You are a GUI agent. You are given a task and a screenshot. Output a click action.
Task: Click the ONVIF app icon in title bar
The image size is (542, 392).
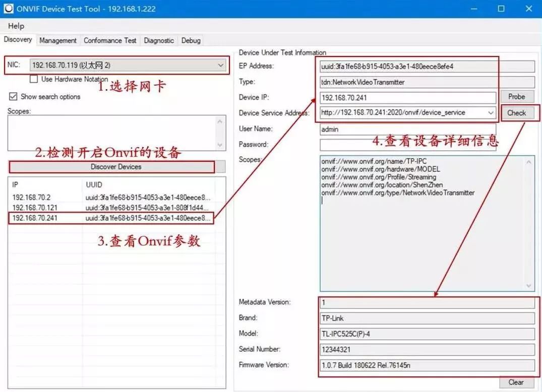(x=8, y=9)
